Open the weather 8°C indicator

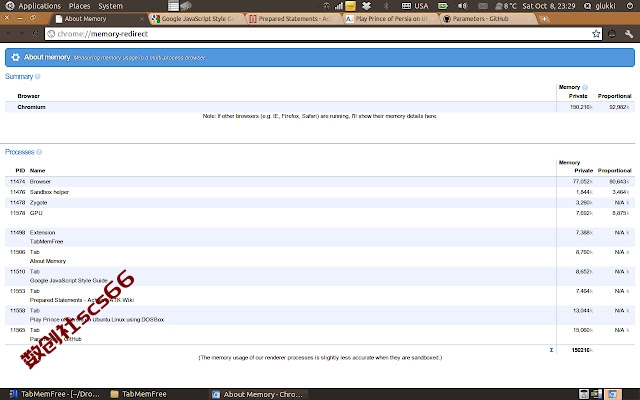point(506,6)
